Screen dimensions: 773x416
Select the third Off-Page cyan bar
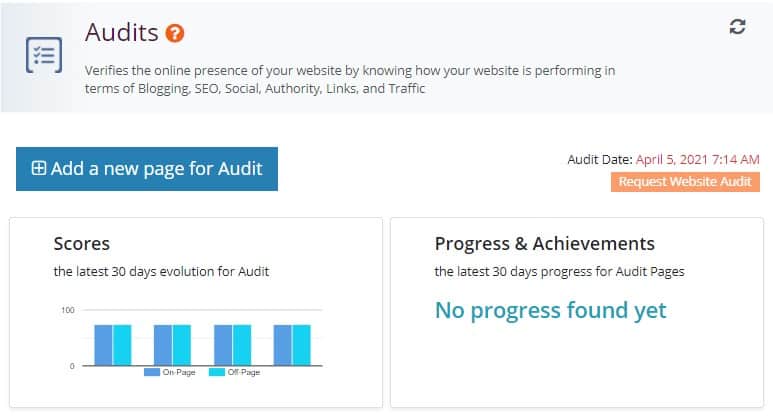pos(242,345)
